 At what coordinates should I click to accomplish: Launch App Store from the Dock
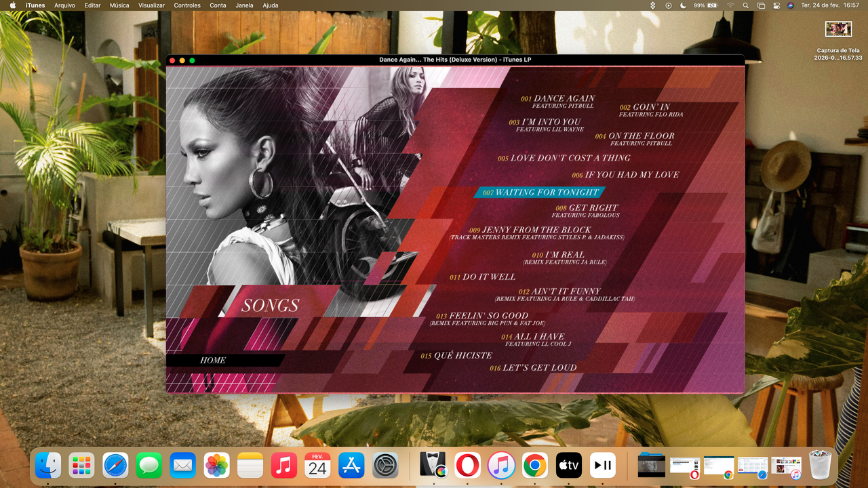[351, 466]
